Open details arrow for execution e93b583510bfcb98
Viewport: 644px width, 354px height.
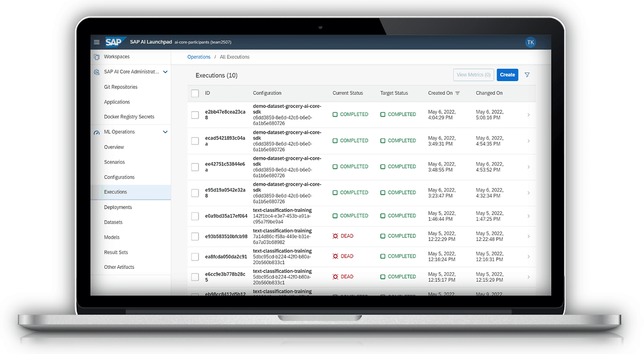click(528, 236)
